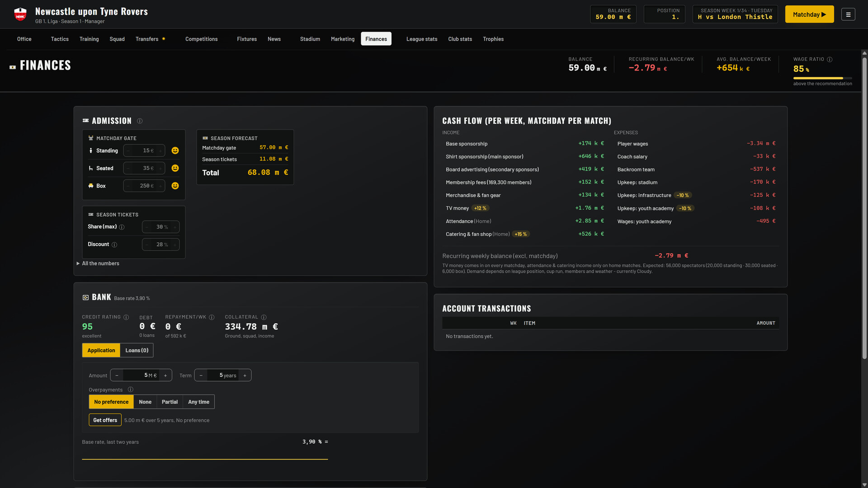
Task: Decrease Seated ticket price
Action: 128,168
